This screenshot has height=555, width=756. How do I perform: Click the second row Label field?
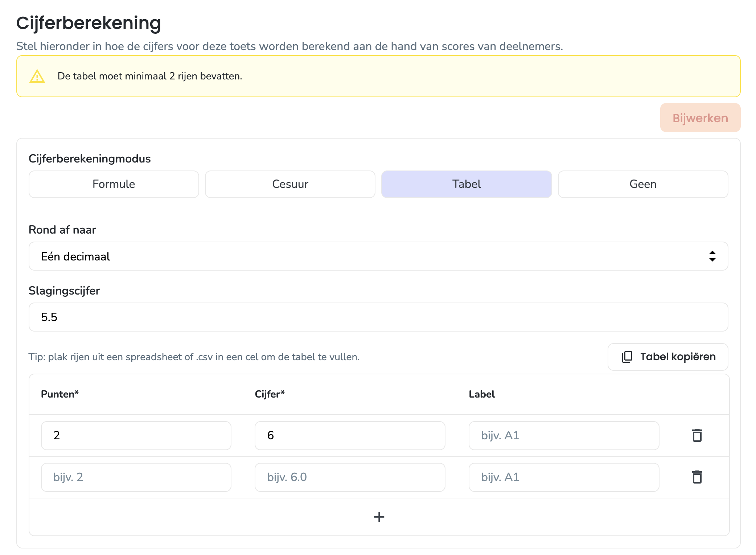coord(564,477)
